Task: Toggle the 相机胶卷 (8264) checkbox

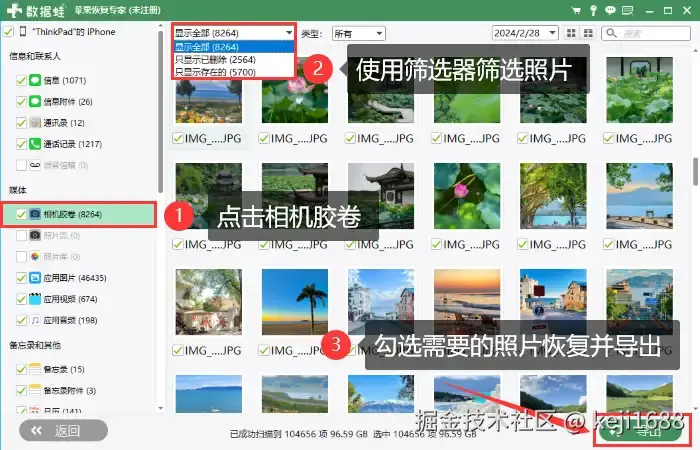Action: point(21,214)
